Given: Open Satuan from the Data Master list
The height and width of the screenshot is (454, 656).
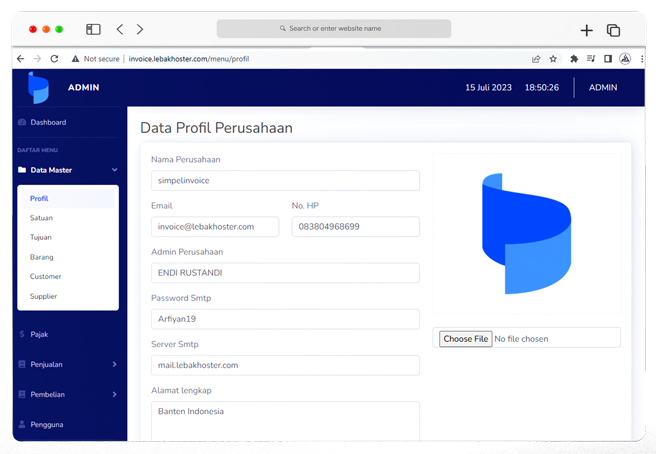Looking at the screenshot, I should point(41,218).
